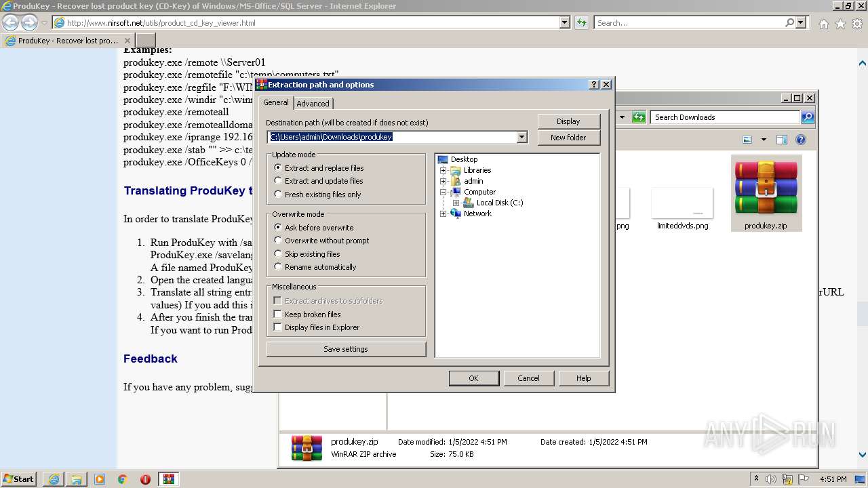Click the volume tray icon
Viewport: 868px width, 488px height.
(771, 479)
